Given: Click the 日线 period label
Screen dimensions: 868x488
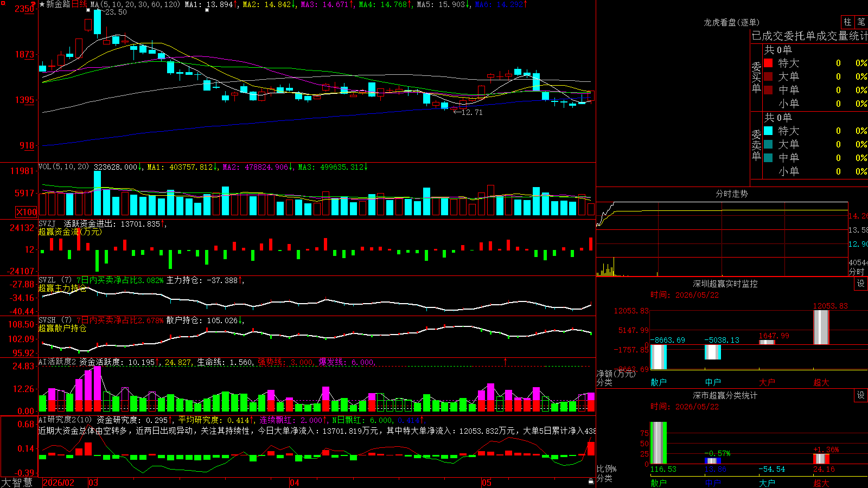Looking at the screenshot, I should coord(79,4).
